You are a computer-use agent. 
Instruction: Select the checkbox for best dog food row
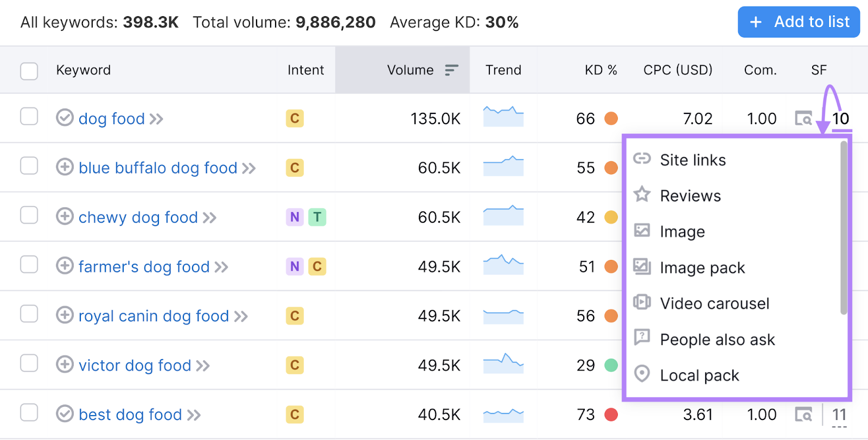click(x=29, y=413)
